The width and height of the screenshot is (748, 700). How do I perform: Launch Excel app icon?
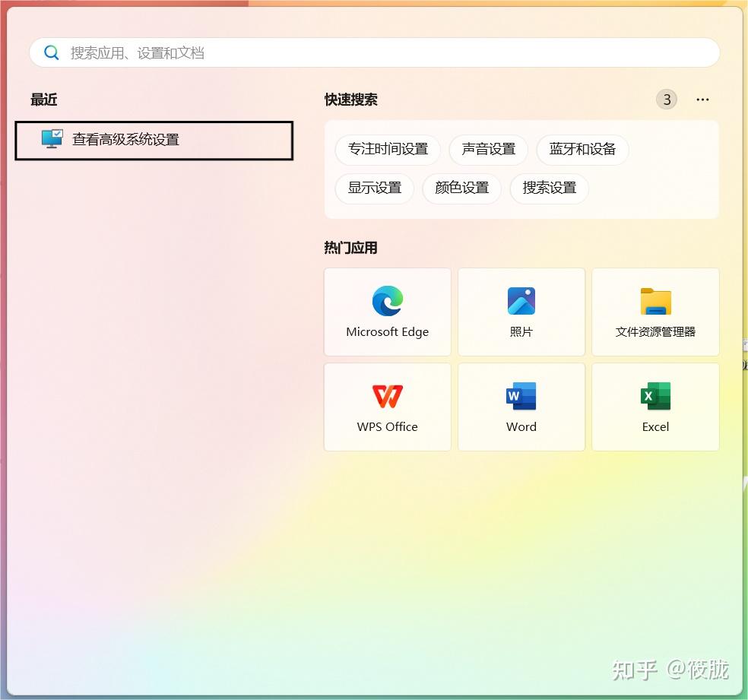click(655, 396)
